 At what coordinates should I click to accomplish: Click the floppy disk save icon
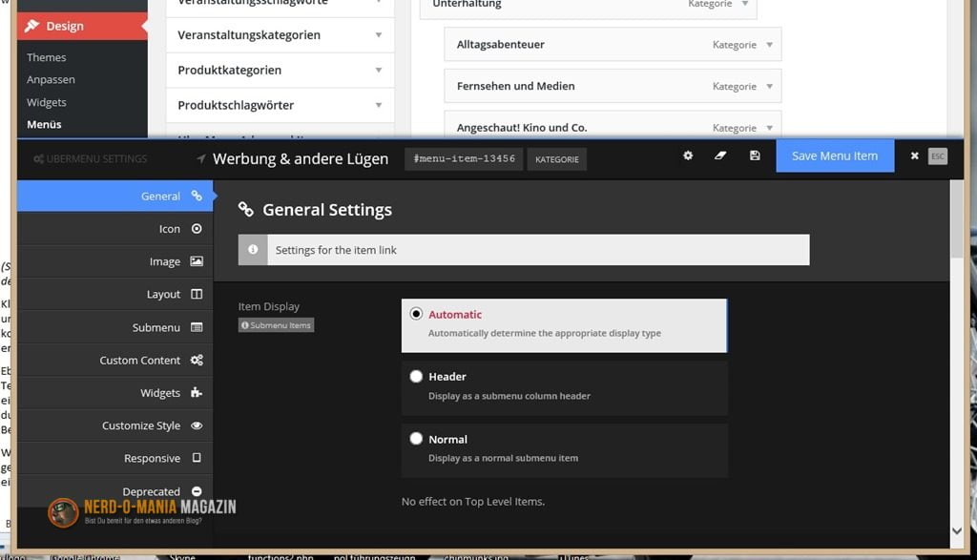pos(755,156)
